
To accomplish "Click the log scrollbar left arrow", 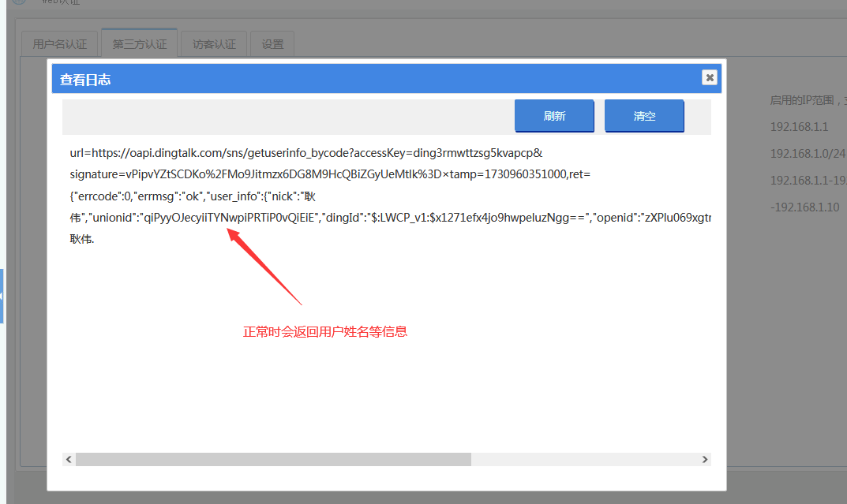I will 69,459.
